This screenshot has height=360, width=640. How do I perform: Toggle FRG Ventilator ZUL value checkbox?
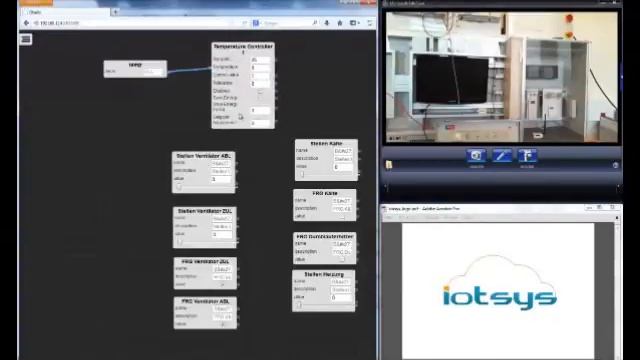(222, 284)
